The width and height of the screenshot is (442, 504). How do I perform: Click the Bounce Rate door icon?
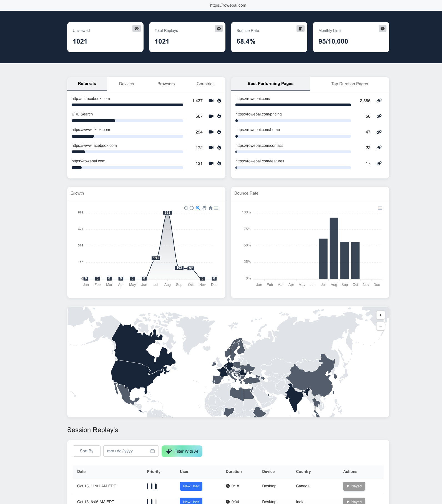pyautogui.click(x=300, y=29)
